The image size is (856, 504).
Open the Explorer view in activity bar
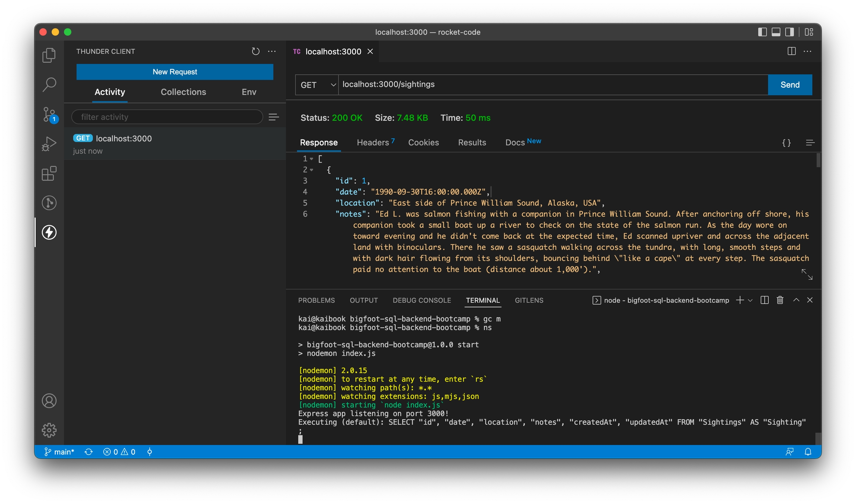(x=49, y=55)
